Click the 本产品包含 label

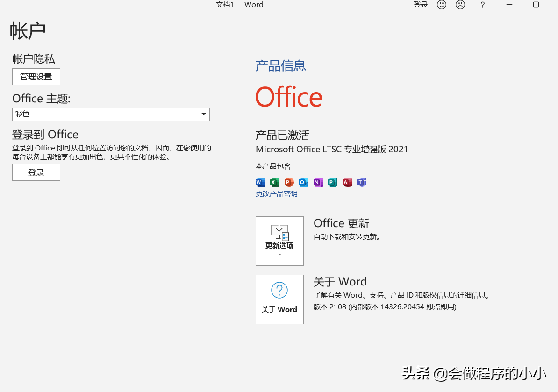pos(273,166)
